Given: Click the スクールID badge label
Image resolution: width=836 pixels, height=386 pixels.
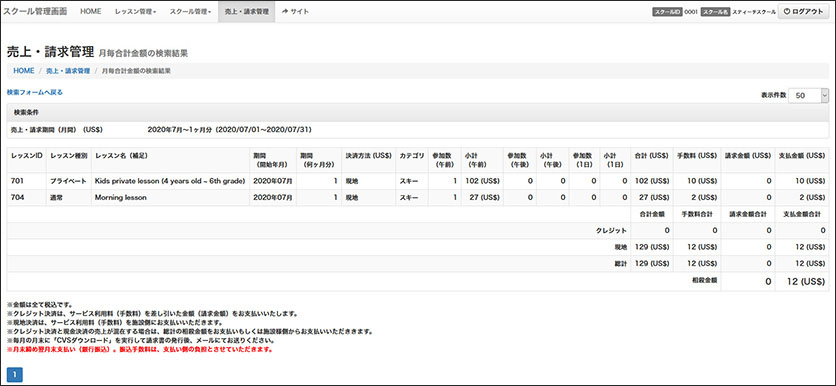Looking at the screenshot, I should [667, 12].
